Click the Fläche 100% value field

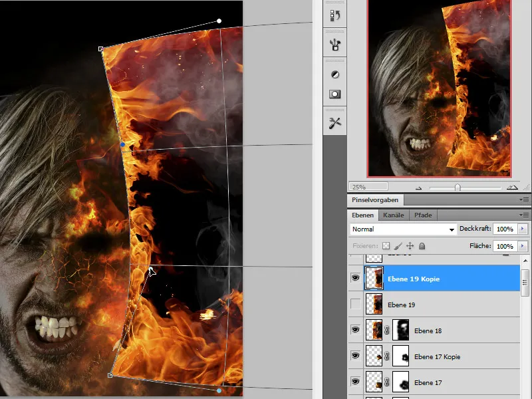505,246
